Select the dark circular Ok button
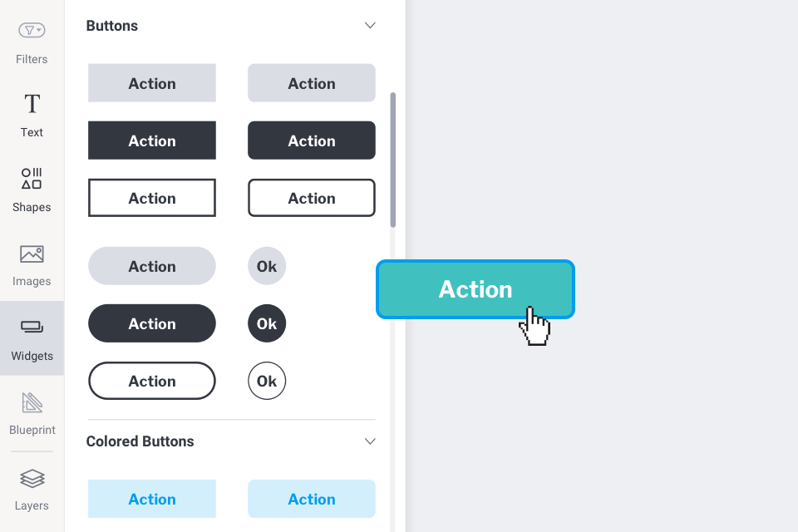 267,323
